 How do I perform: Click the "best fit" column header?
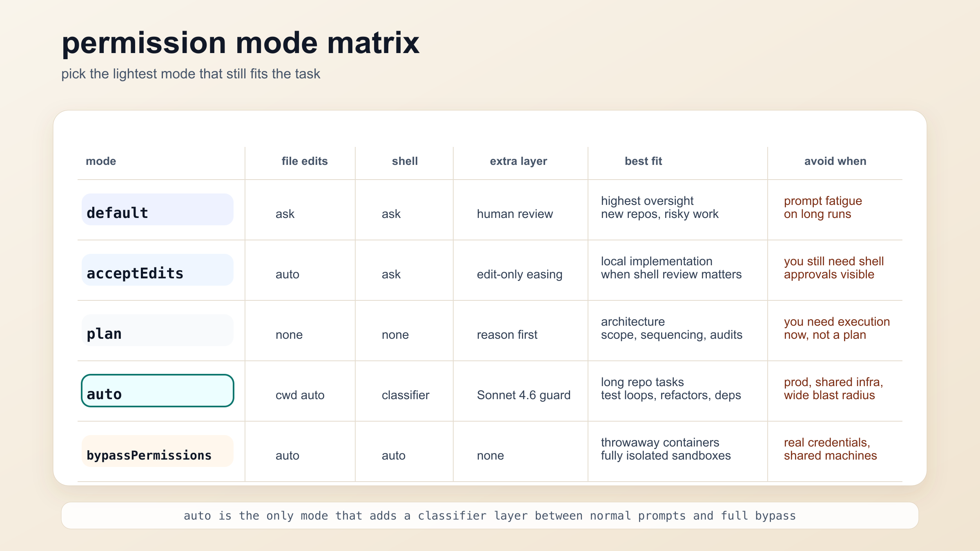tap(643, 161)
